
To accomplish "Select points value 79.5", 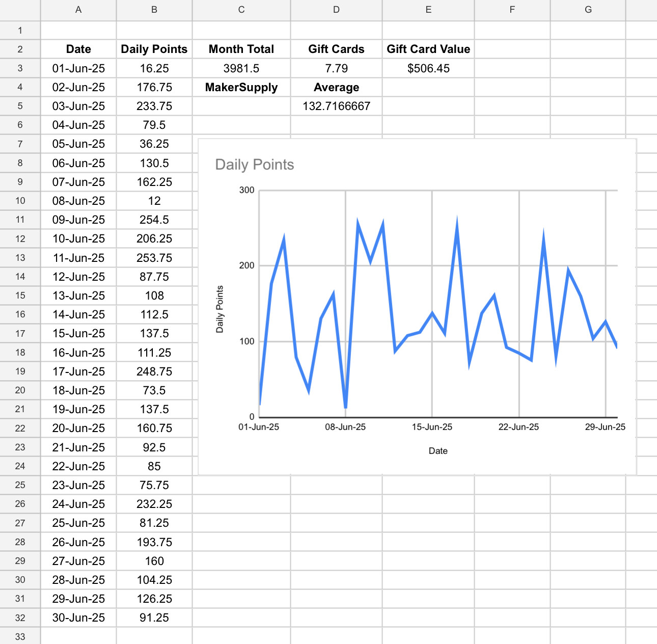I will [x=154, y=125].
